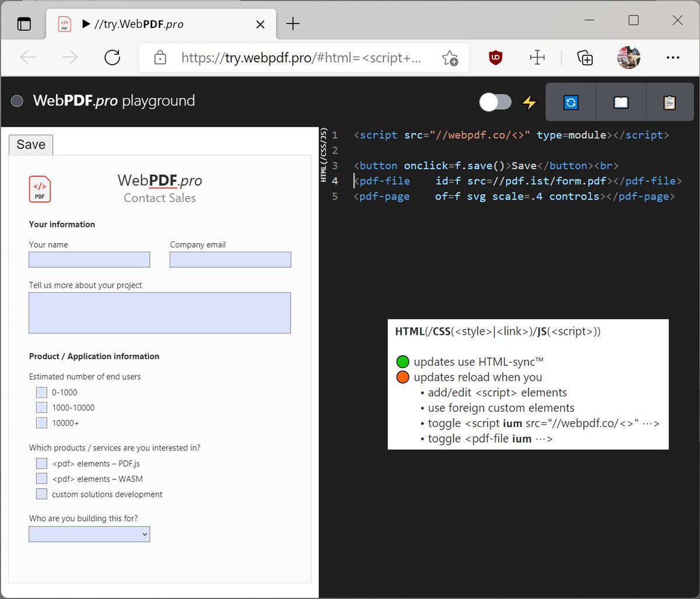This screenshot has width=700, height=599.
Task: Check the 0-1000 end users checkbox
Action: (41, 392)
